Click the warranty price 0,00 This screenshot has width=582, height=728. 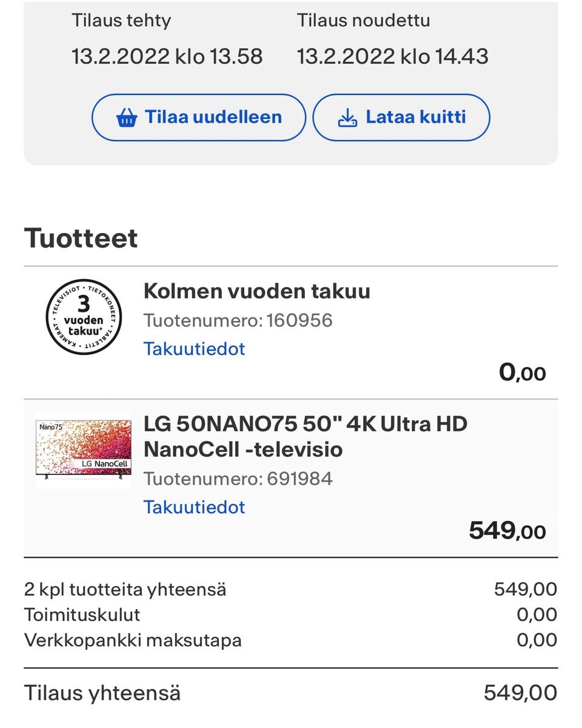pyautogui.click(x=522, y=372)
